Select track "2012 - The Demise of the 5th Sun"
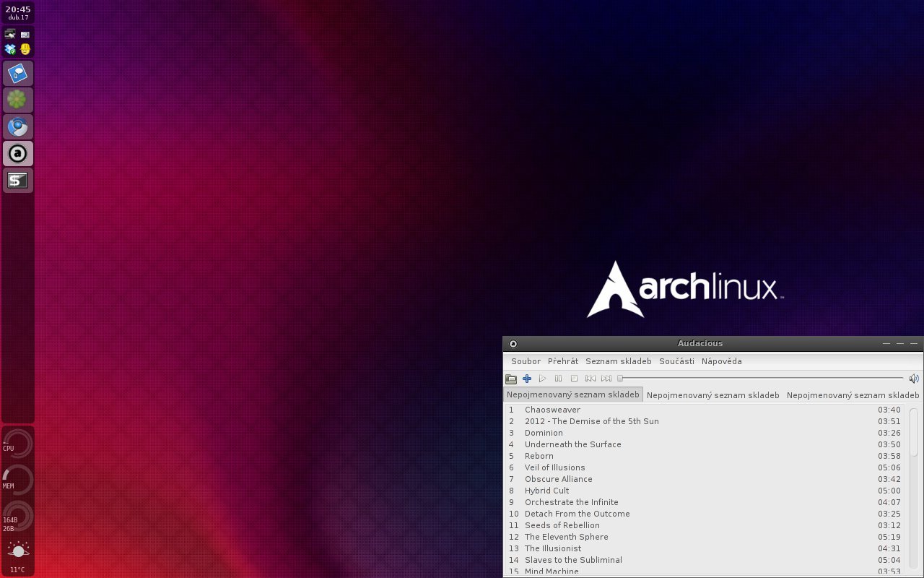 click(x=705, y=421)
